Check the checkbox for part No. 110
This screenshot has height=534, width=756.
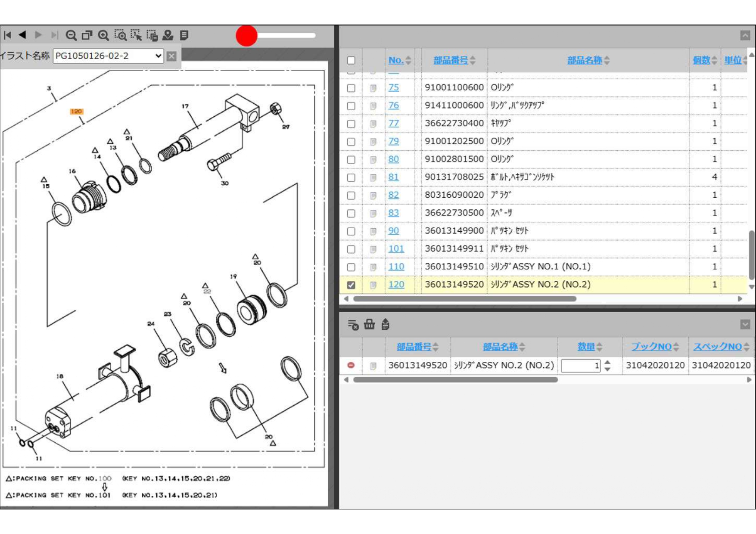pyautogui.click(x=351, y=267)
